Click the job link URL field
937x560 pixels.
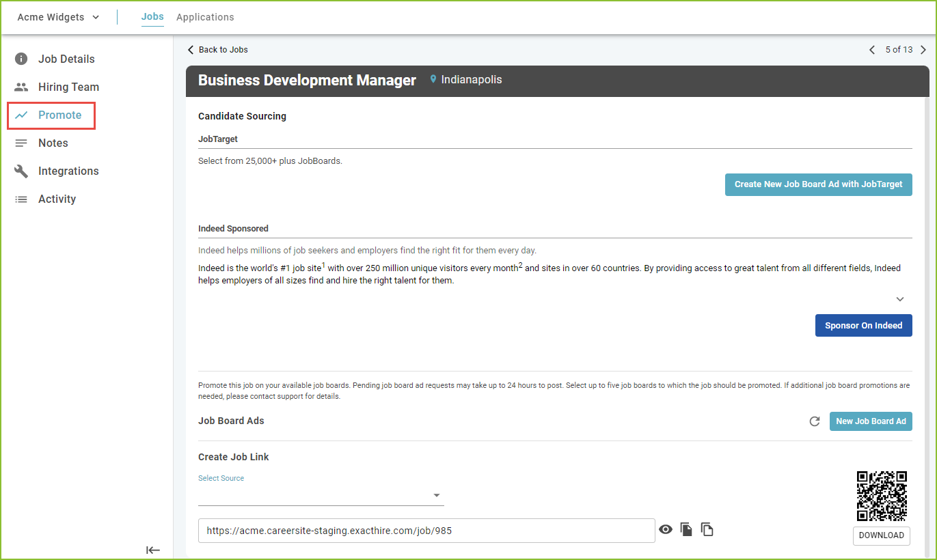(426, 531)
